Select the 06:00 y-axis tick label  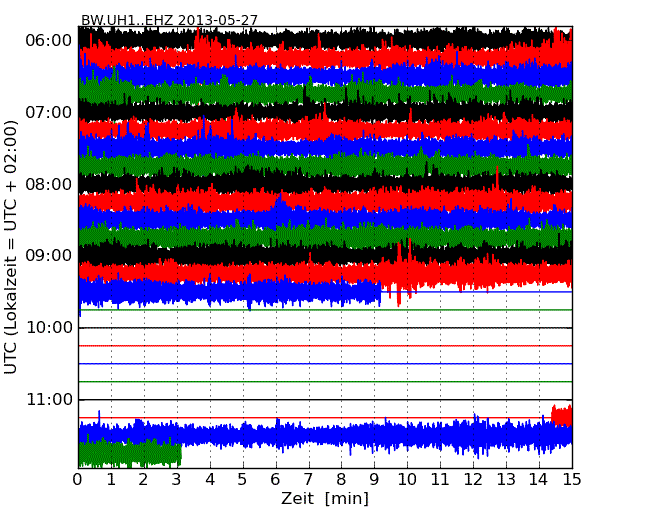coord(47,40)
